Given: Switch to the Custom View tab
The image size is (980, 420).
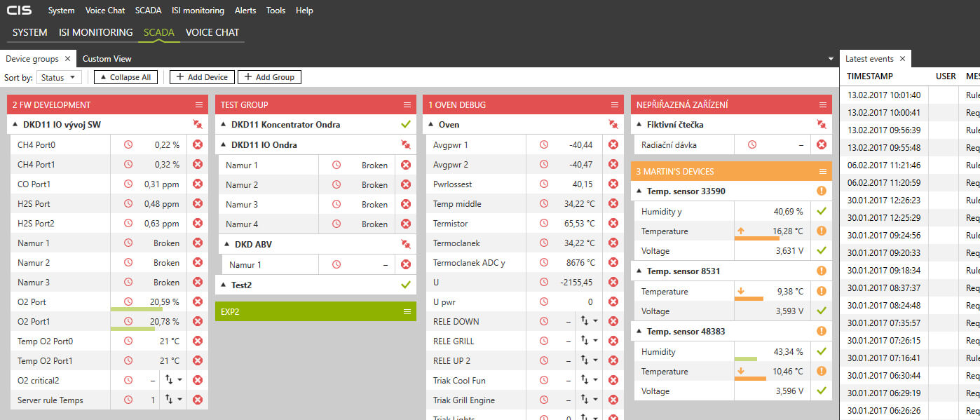Looking at the screenshot, I should point(107,59).
